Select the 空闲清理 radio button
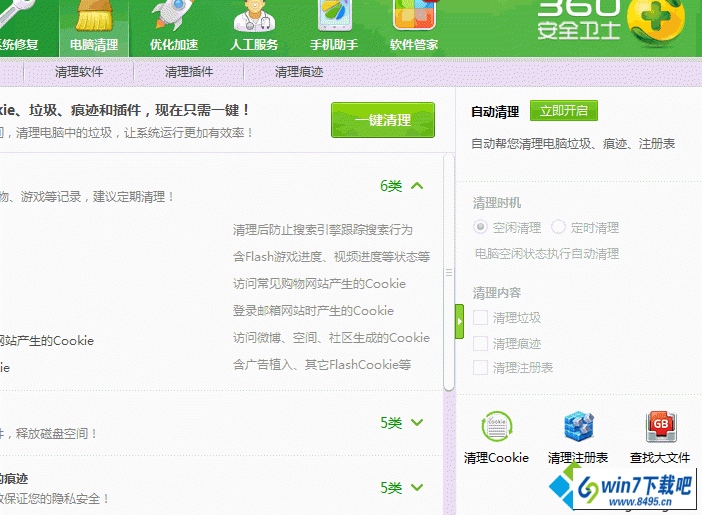Screen dimensions: 702x515 click(480, 227)
